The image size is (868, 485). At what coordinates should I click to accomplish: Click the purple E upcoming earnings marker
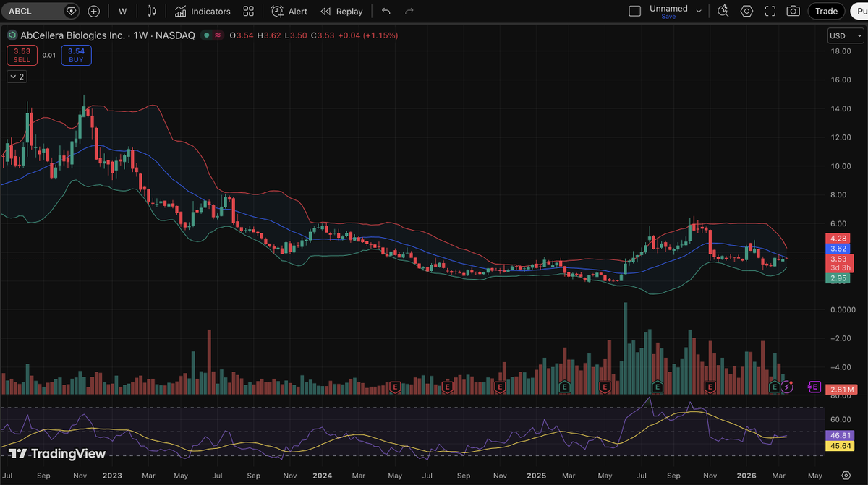coord(814,387)
